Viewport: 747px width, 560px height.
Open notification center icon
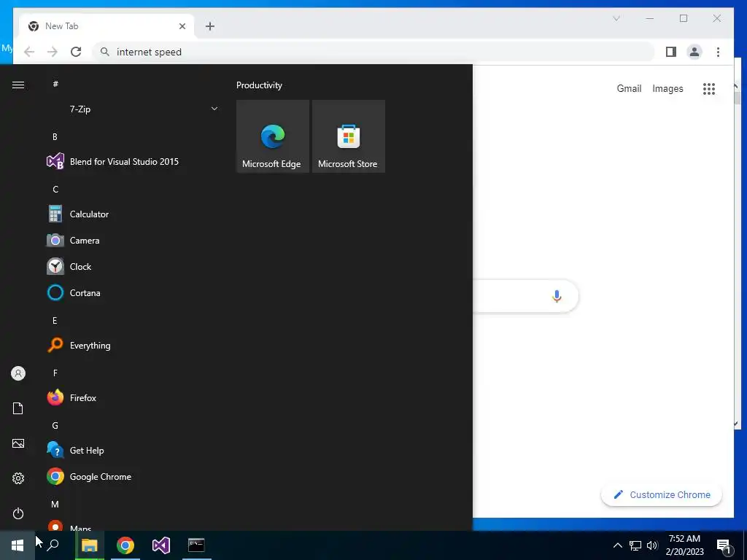pos(724,545)
